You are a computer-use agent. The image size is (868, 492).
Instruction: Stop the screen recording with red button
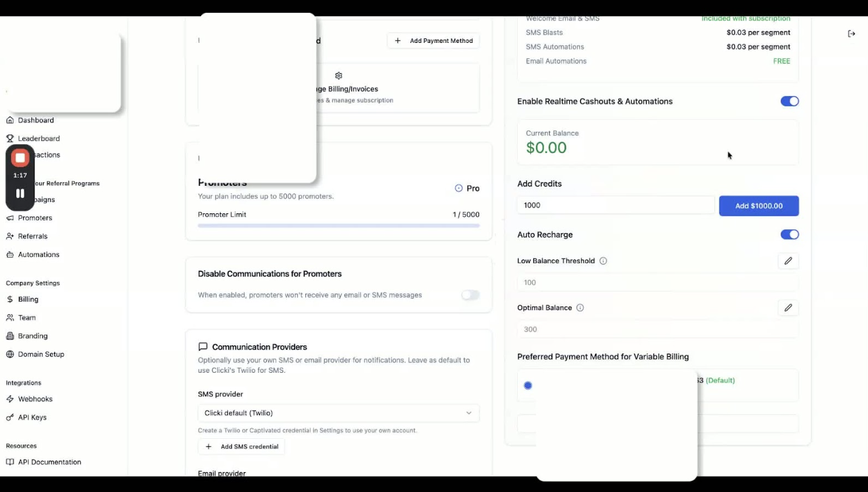pos(20,158)
